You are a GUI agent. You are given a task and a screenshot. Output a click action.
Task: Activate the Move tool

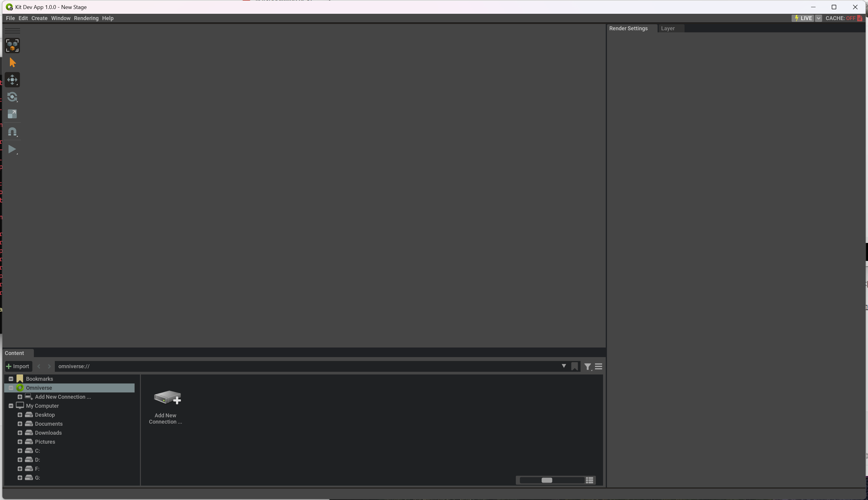coord(12,80)
